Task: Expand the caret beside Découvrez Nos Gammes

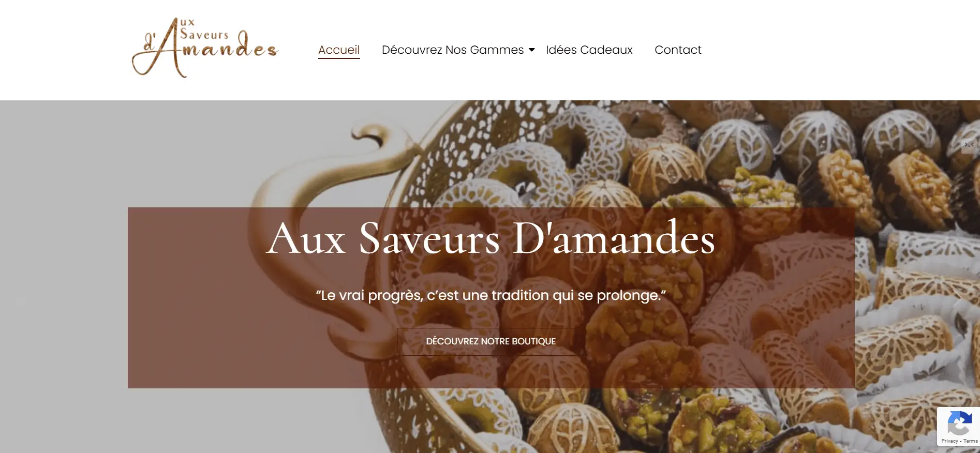Action: point(531,50)
